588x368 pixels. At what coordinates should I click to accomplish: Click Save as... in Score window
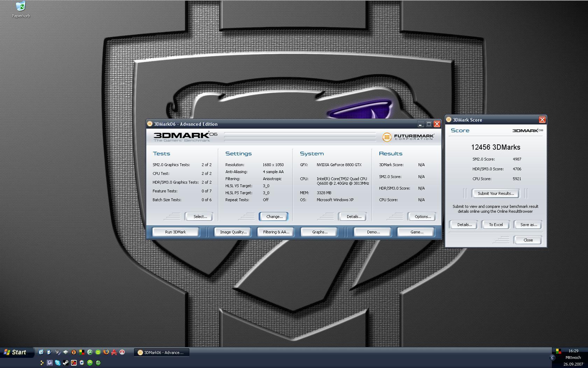pyautogui.click(x=528, y=225)
